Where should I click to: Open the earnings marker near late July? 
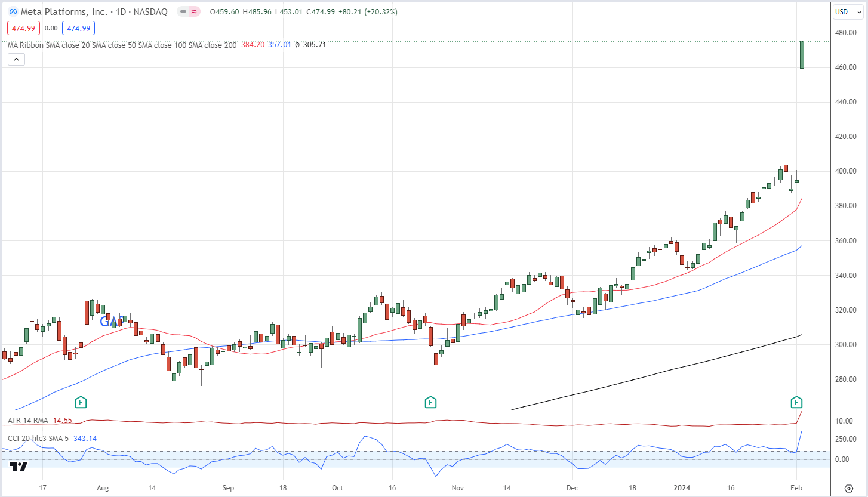click(x=81, y=402)
